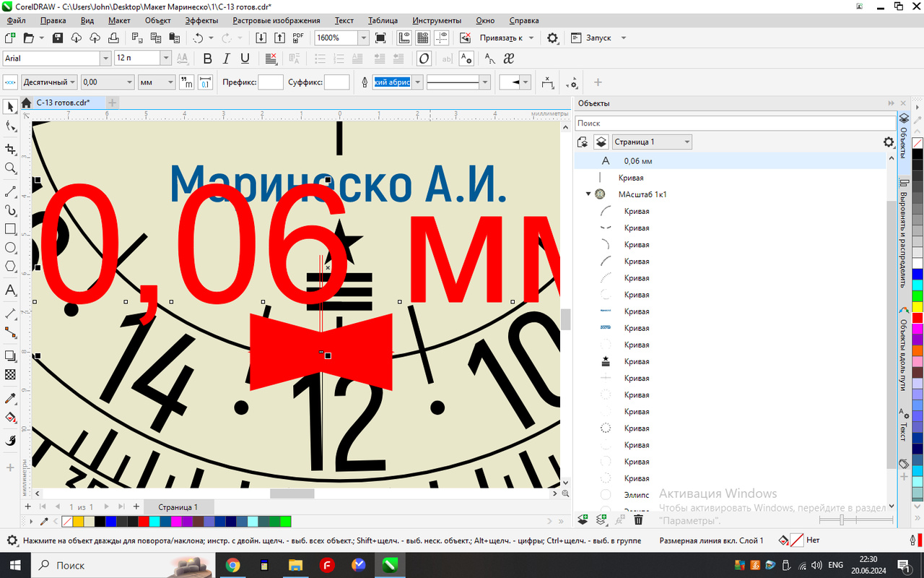Select the Text tool in the toolbox
Image resolution: width=924 pixels, height=578 pixels.
tap(10, 290)
